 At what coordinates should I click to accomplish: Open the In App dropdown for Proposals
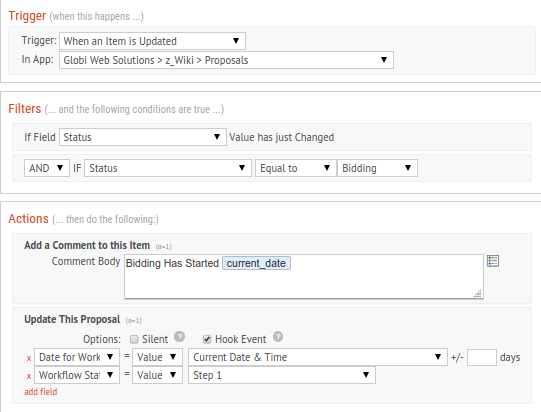tap(226, 60)
